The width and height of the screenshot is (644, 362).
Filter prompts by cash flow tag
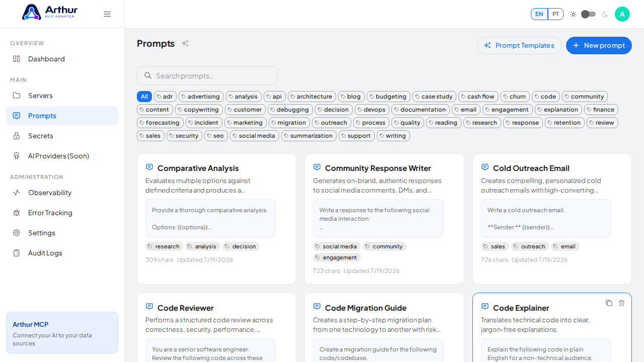pyautogui.click(x=478, y=97)
